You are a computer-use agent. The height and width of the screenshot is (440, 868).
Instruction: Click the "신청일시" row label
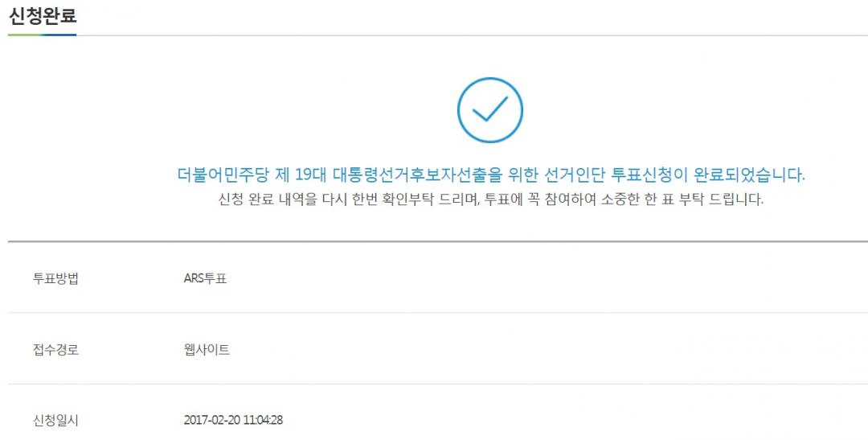click(55, 420)
